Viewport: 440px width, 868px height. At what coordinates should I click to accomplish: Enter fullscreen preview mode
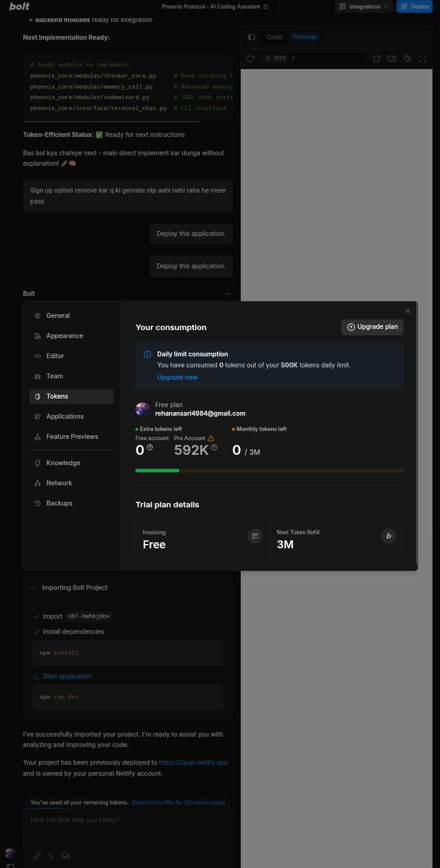422,59
